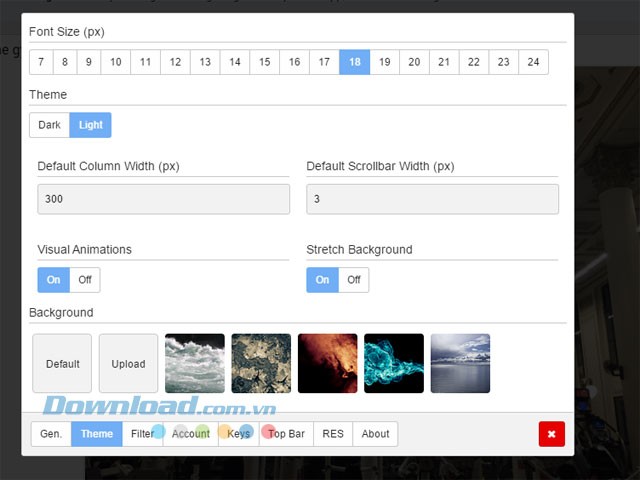The image size is (640, 480).
Task: Turn Stretch Background Off
Action: point(353,280)
